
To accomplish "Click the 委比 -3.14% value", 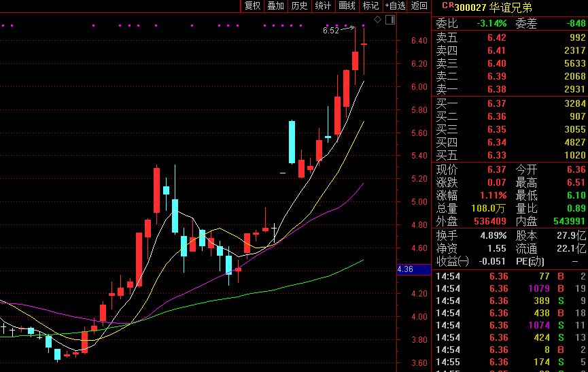I will pyautogui.click(x=491, y=23).
